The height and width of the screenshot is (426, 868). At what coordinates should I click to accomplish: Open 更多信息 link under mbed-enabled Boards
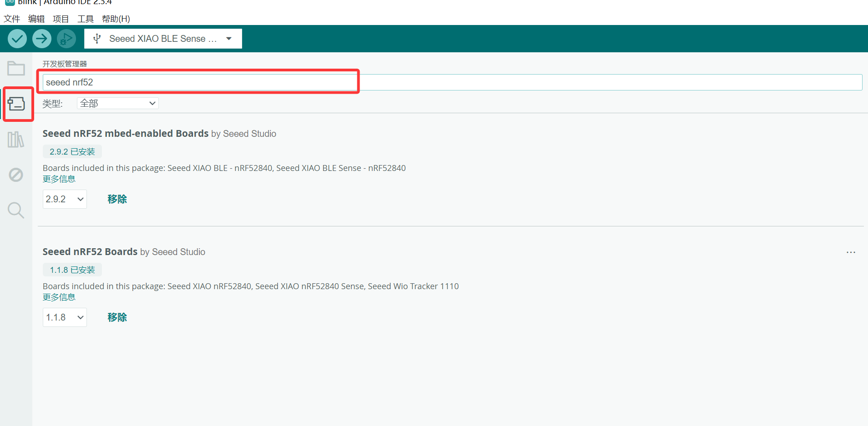(x=59, y=179)
